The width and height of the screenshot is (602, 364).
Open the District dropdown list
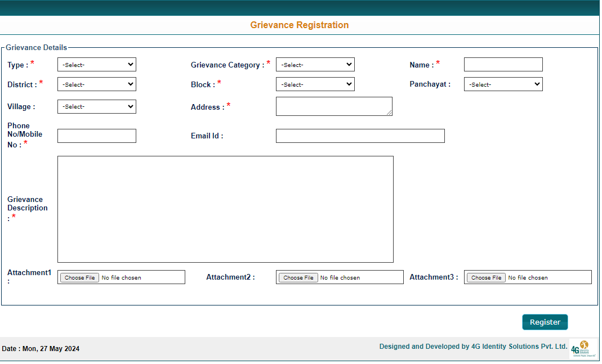[96, 84]
